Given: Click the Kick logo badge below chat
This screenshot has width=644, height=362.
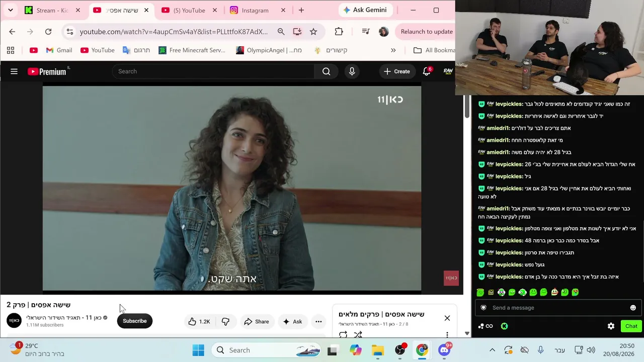Looking at the screenshot, I should click(x=504, y=326).
